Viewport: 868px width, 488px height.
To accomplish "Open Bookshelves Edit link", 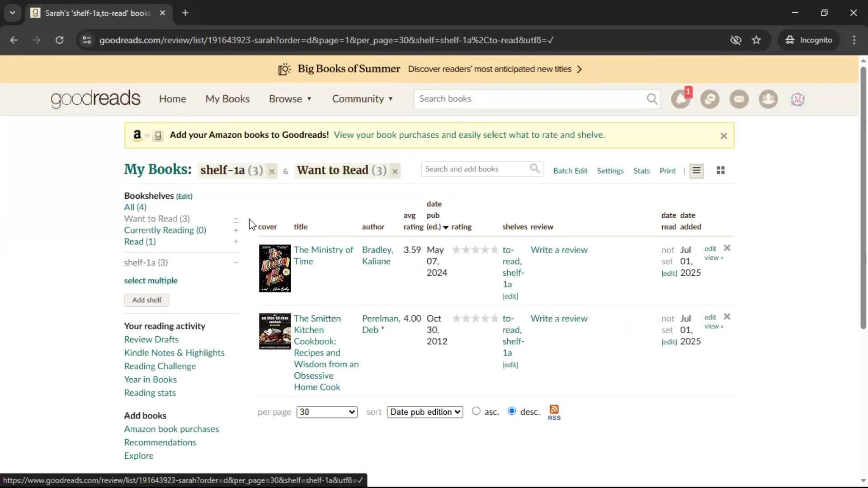I will click(x=184, y=197).
